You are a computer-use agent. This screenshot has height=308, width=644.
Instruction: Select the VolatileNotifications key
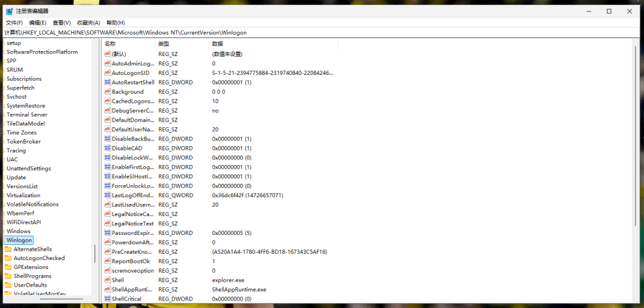(33, 204)
